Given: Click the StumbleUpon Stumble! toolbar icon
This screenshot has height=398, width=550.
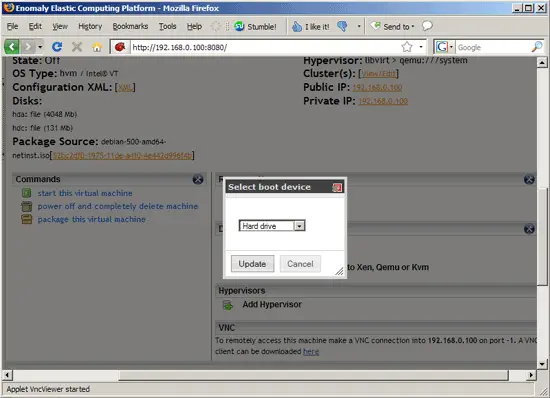Looking at the screenshot, I should tap(239, 26).
